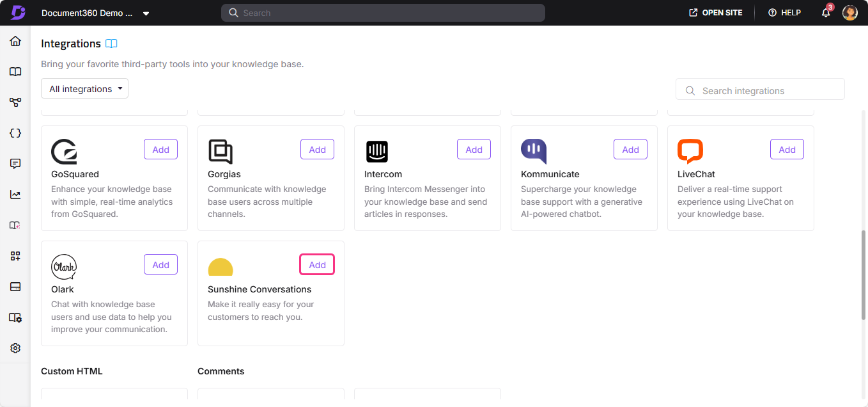Open the Documentation section in the sidebar
This screenshot has width=868, height=407.
tap(15, 71)
